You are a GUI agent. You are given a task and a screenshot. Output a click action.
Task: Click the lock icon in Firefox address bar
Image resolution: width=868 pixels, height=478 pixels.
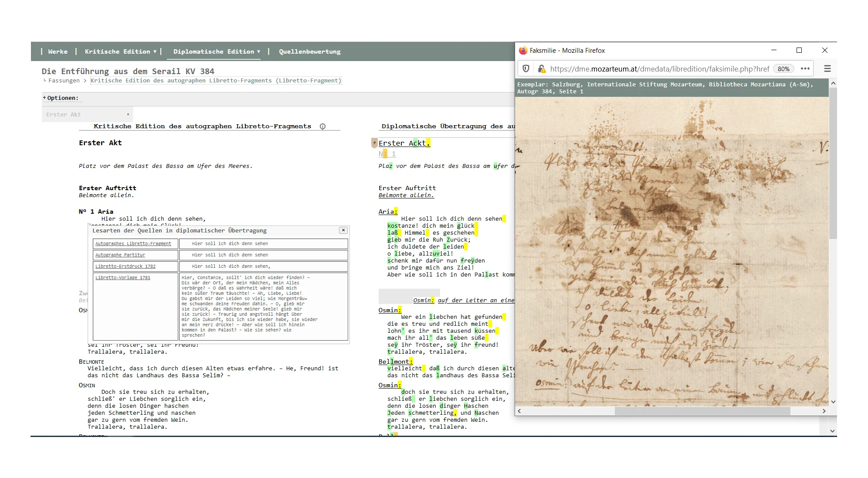click(x=541, y=68)
